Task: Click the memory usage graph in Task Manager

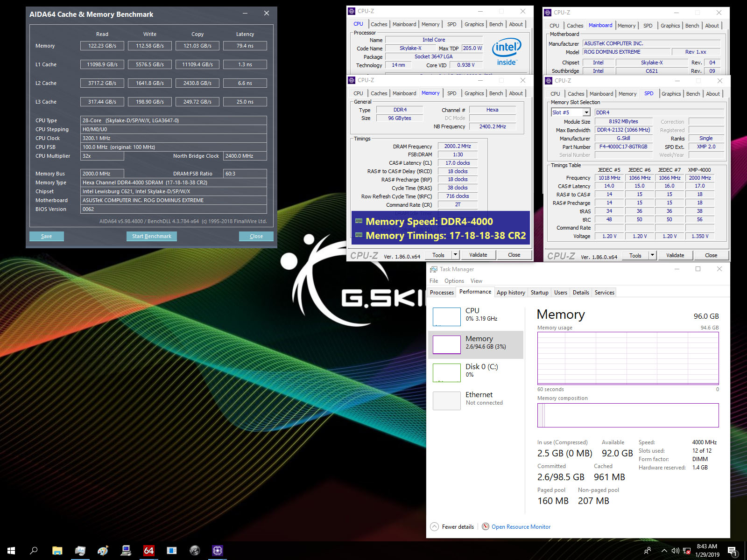Action: [x=628, y=358]
